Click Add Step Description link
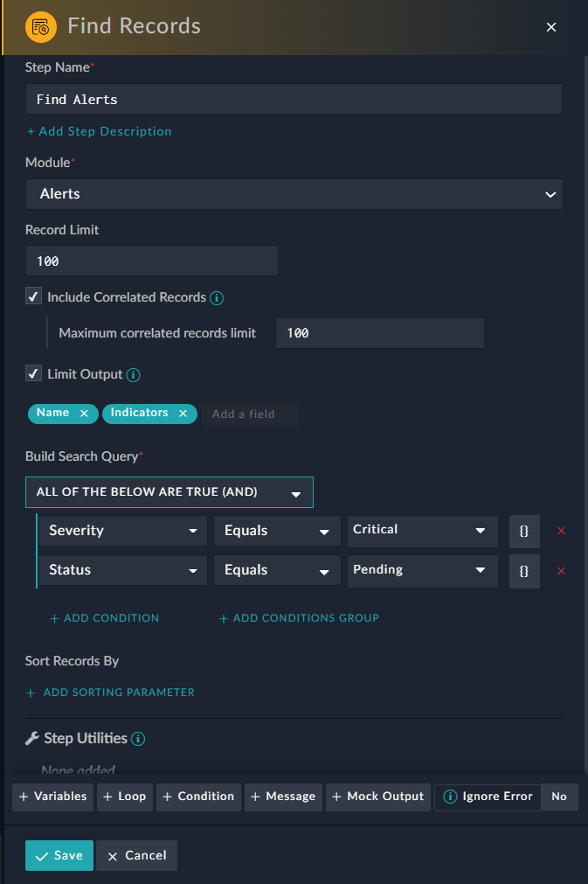This screenshot has width=588, height=884. [100, 131]
